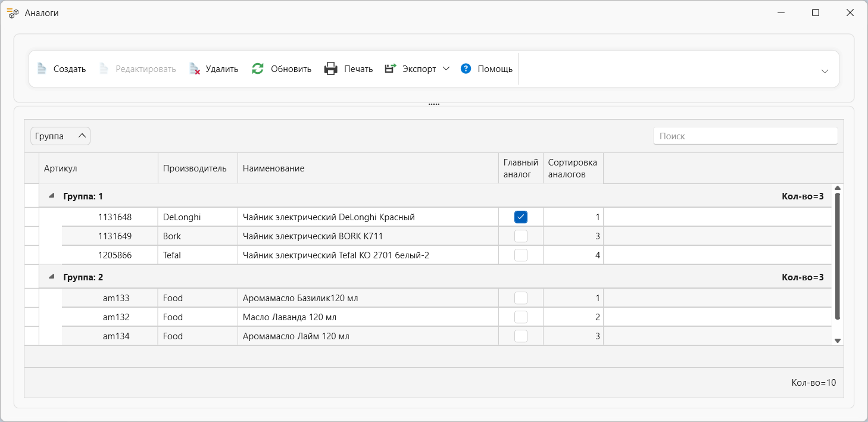Click the blue Помощь question icon
Screen dimensions: 868x422
coord(466,68)
